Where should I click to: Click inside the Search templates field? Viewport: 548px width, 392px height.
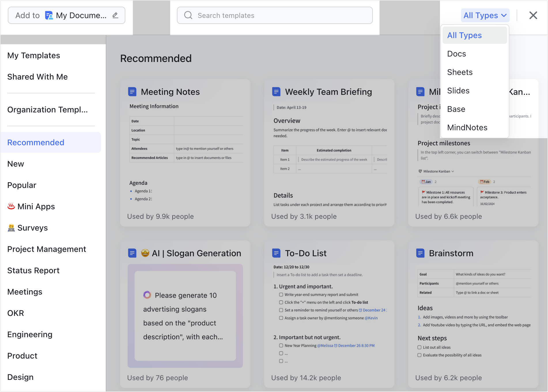point(274,15)
